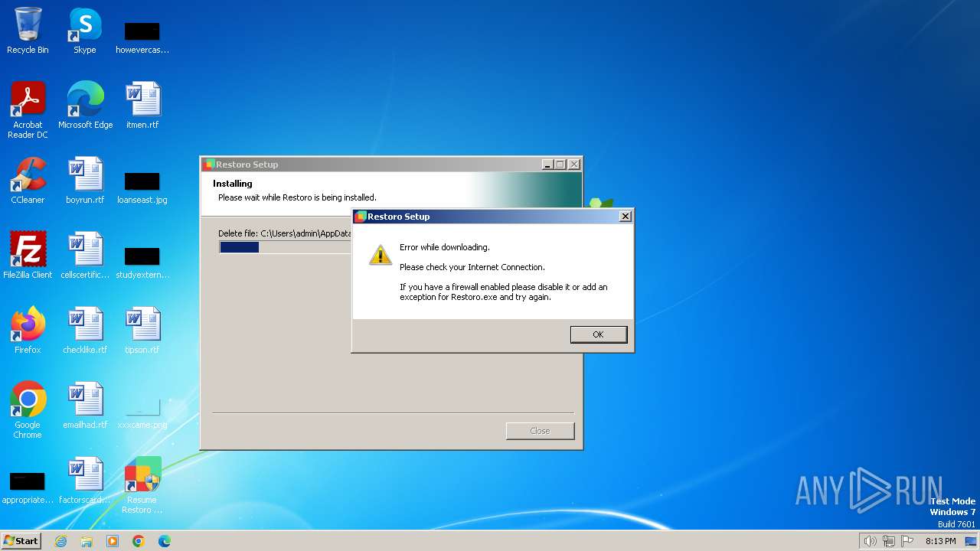Image resolution: width=980 pixels, height=551 pixels.
Task: Click the disabled Close button in the installer
Action: point(540,431)
